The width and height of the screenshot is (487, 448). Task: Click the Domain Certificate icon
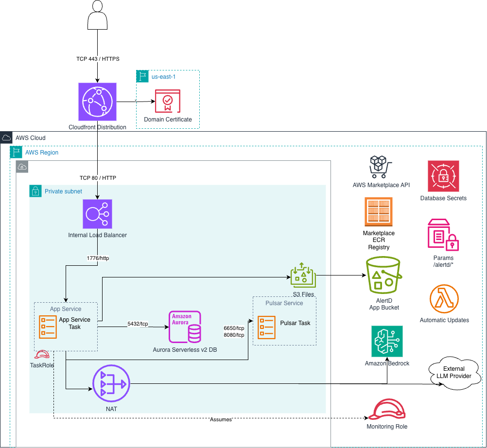pos(168,101)
